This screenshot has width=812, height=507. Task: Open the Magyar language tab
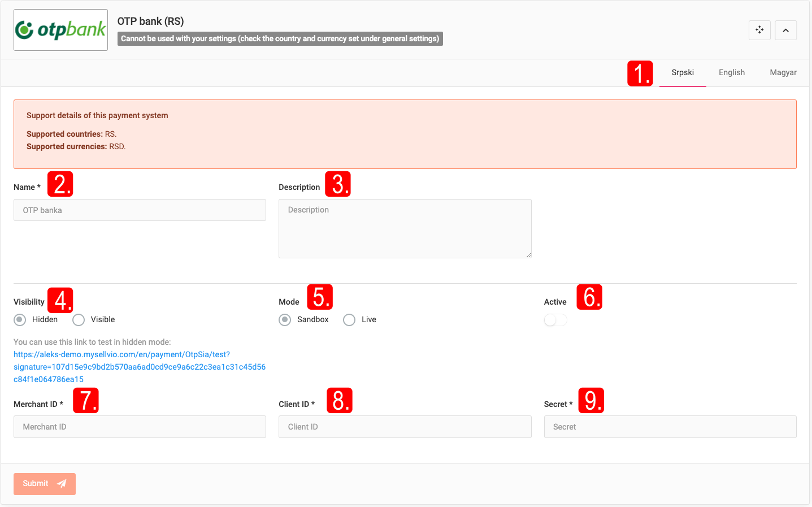783,72
